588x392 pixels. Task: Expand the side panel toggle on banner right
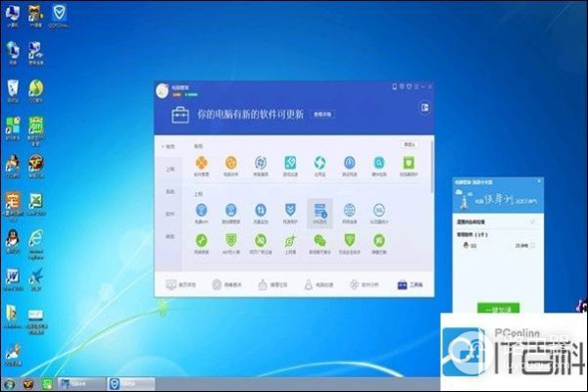pyautogui.click(x=425, y=108)
